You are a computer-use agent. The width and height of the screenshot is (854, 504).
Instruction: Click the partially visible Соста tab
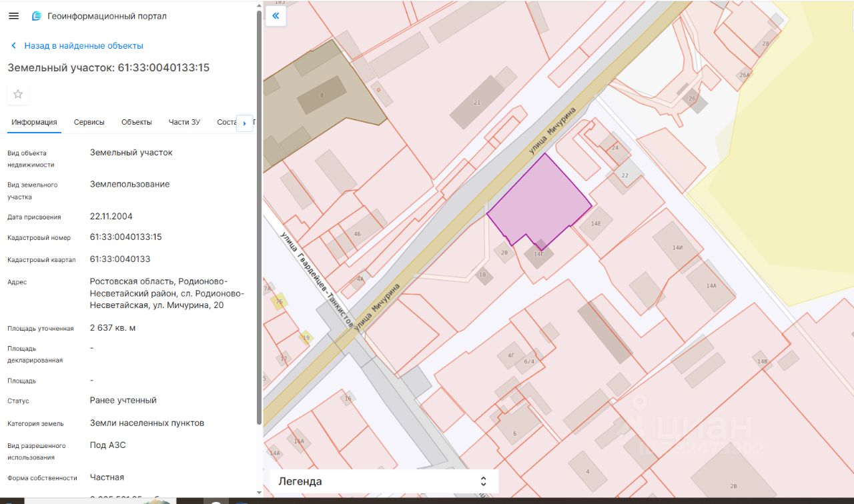(x=227, y=122)
